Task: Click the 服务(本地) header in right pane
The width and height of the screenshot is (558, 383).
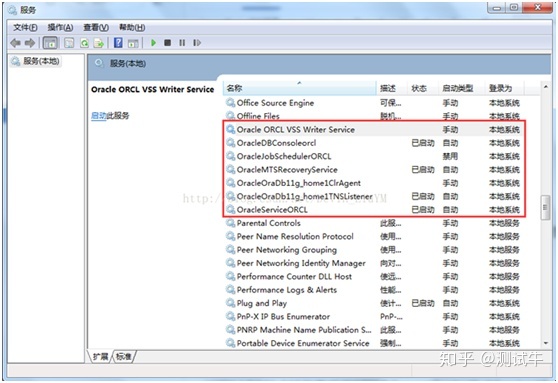Action: point(128,64)
